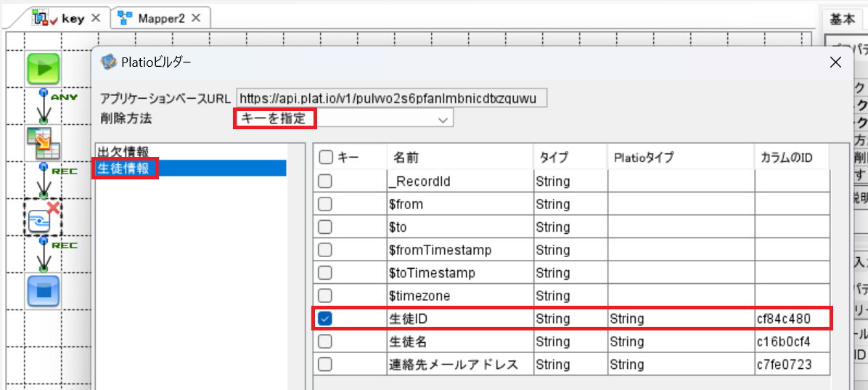Viewport: 868px width, 390px height.
Task: Check the 連絡先メールアドレス key checkbox
Action: 325,365
